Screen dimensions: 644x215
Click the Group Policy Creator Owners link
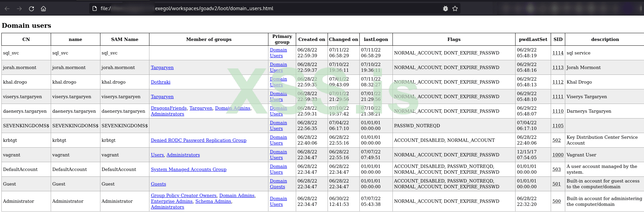(184, 195)
